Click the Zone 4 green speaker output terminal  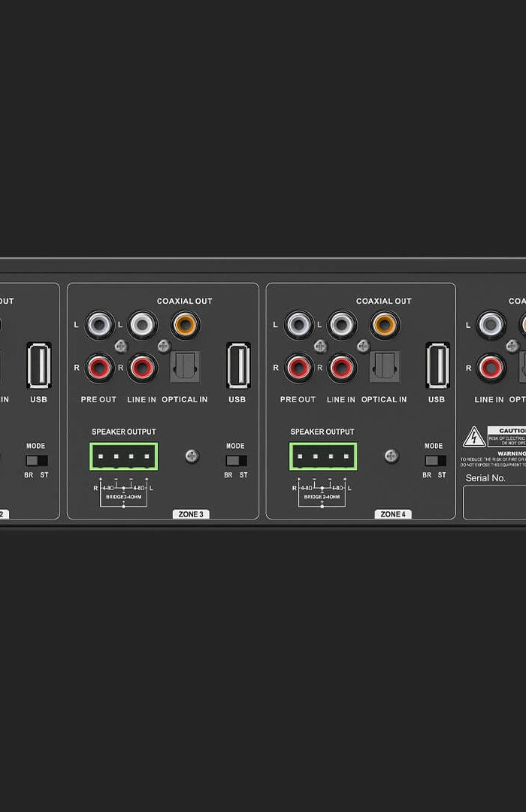(x=323, y=456)
